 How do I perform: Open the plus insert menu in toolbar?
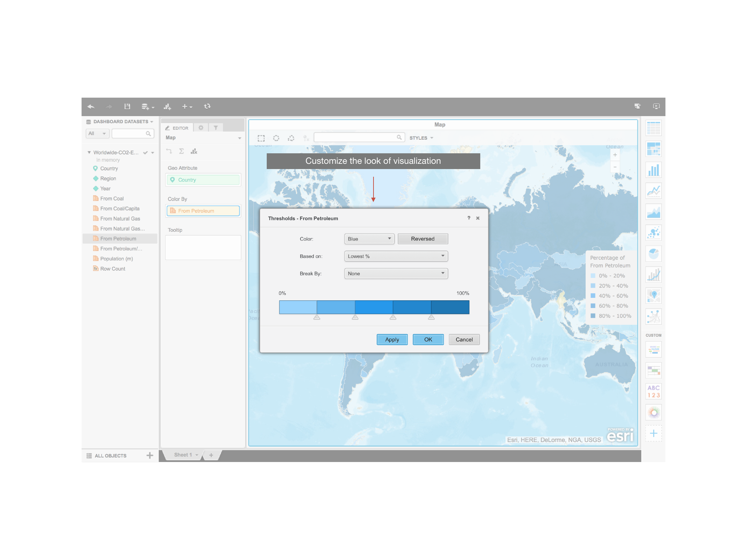tap(187, 107)
